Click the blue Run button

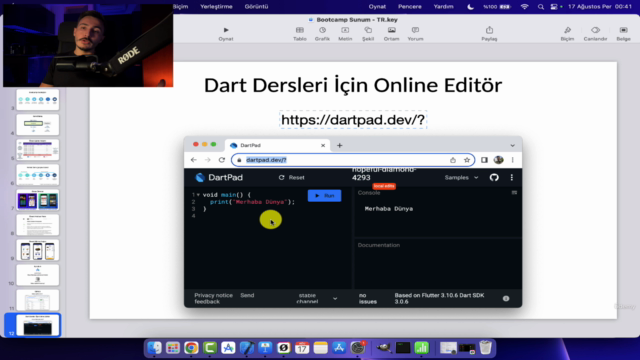[324, 196]
